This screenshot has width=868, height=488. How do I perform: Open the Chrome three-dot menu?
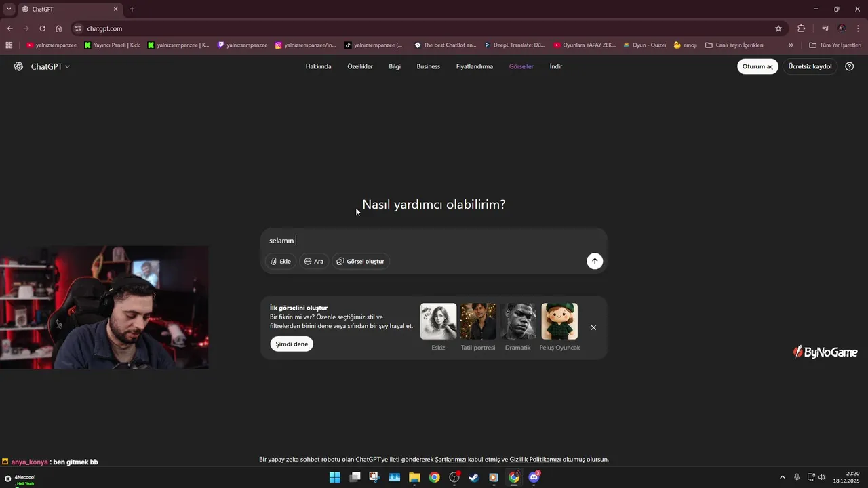pos(859,28)
